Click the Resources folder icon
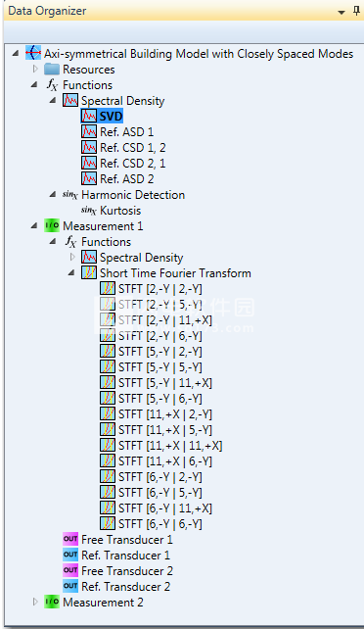364x629 pixels. [x=52, y=69]
